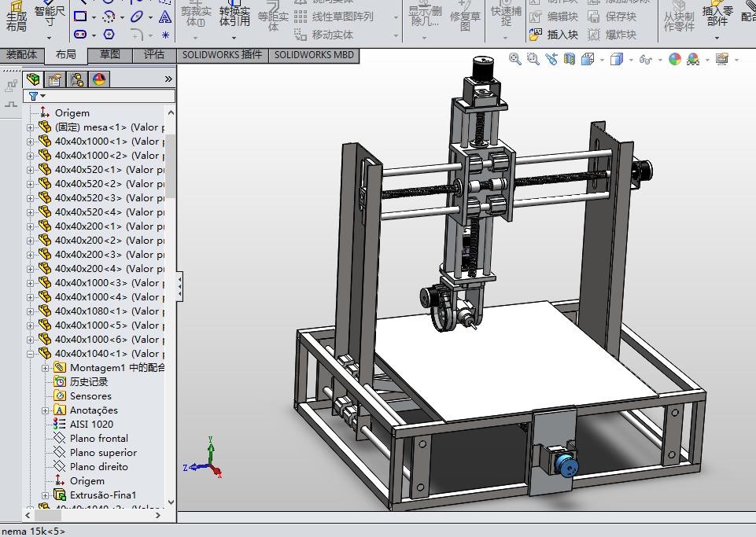The image size is (756, 537).
Task: Expand the (固定) mesa<1> component node
Action: point(31,127)
